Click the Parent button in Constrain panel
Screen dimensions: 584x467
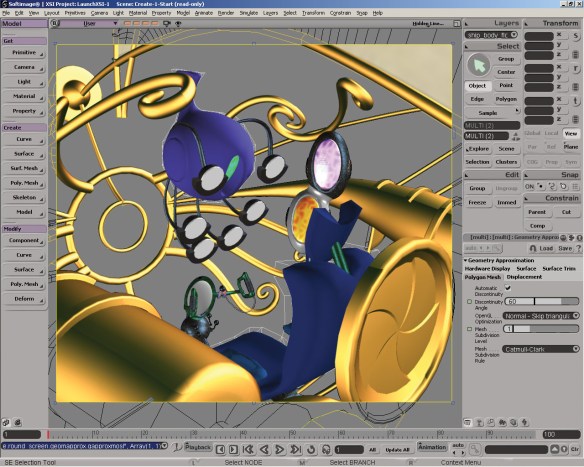point(537,212)
